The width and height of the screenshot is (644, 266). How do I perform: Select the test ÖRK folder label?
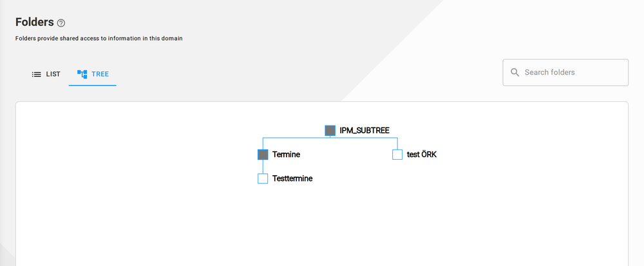(x=421, y=155)
